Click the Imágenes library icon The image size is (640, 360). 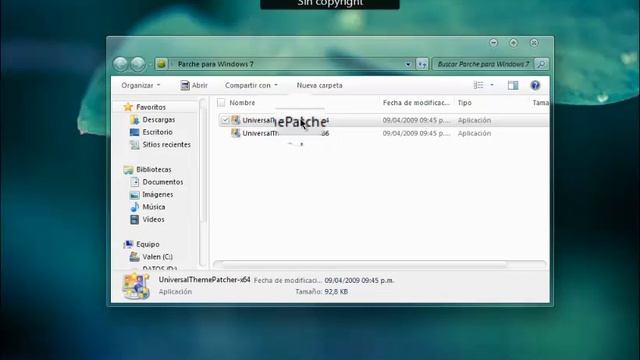tap(134, 195)
